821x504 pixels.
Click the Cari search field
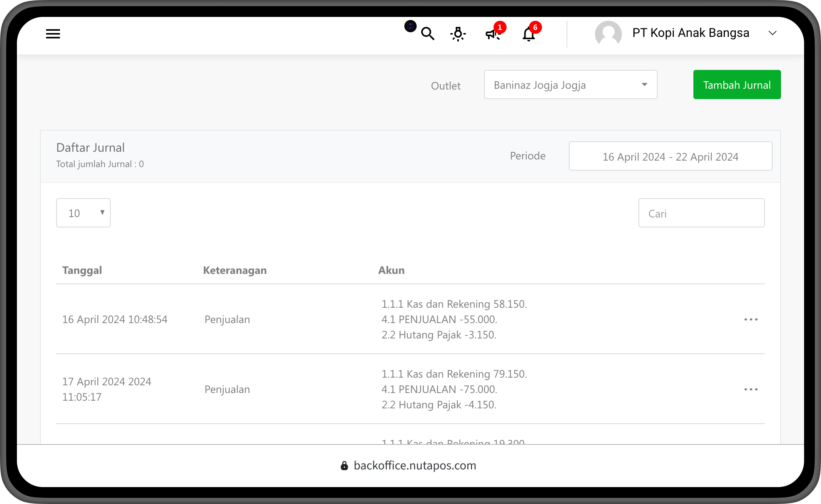[701, 213]
